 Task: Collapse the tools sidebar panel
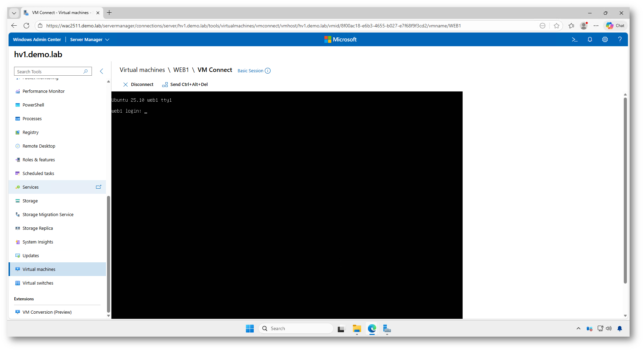coord(102,71)
